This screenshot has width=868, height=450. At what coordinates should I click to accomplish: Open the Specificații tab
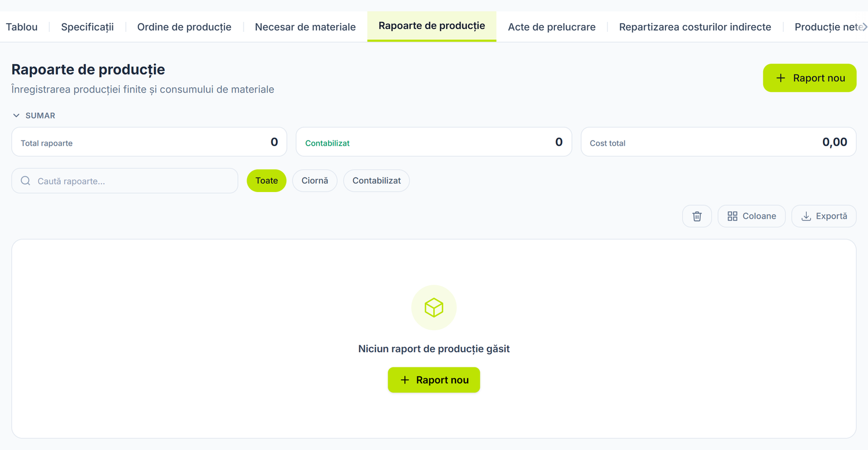[x=87, y=27]
